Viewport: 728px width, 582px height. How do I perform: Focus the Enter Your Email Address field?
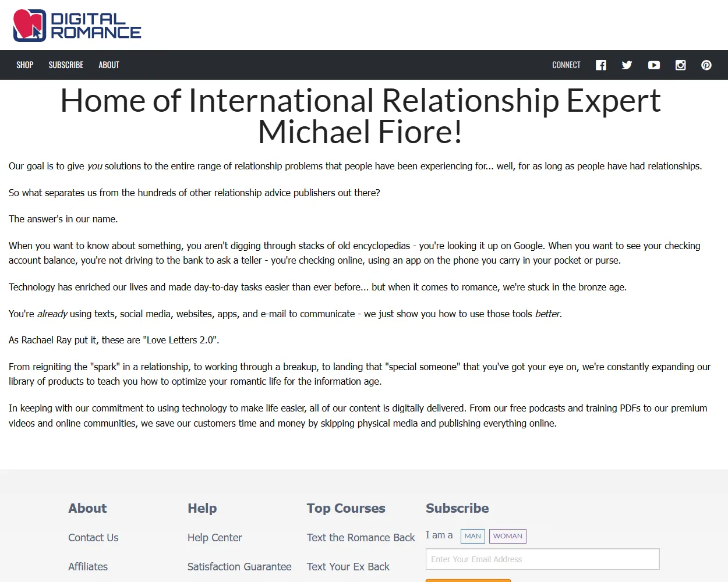(543, 559)
